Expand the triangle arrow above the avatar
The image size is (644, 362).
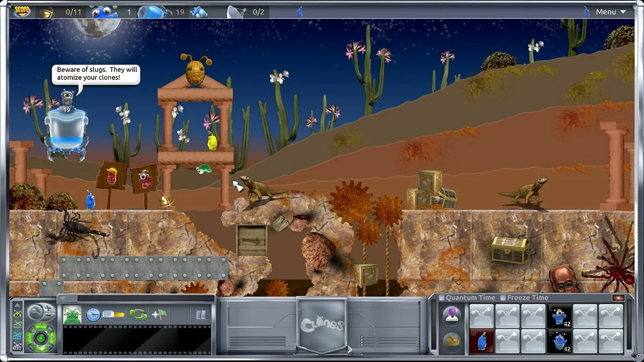coord(63,298)
